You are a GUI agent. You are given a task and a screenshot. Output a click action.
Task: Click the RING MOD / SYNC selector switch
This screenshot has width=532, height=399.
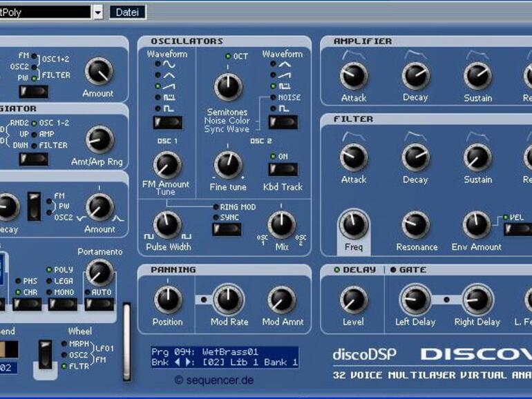[x=227, y=229]
